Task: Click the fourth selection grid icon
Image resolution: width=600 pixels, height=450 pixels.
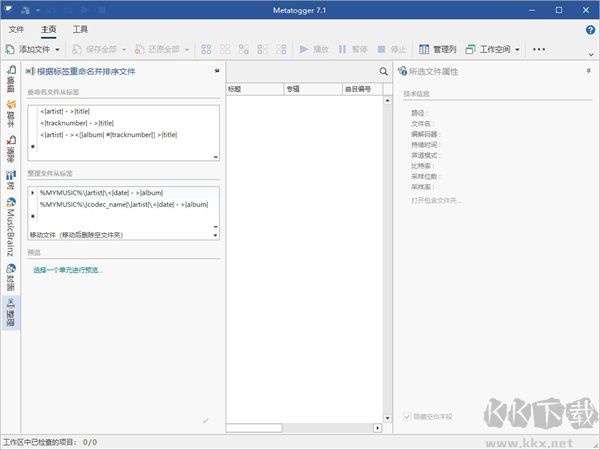Action: coord(262,49)
